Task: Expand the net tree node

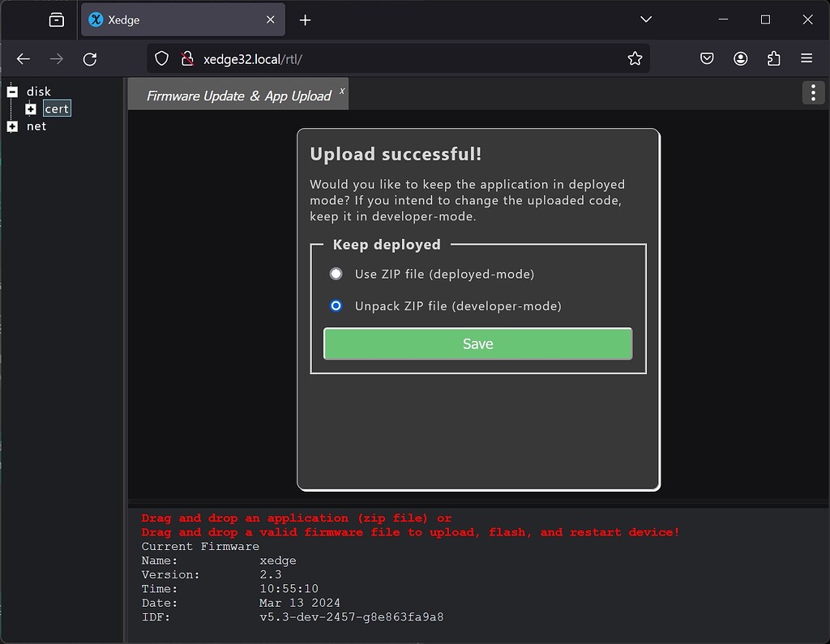Action: click(13, 126)
